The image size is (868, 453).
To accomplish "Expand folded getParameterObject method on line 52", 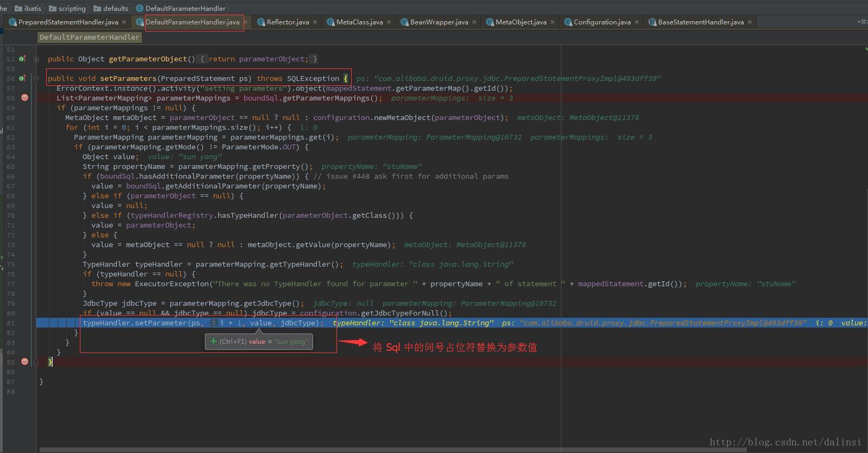I will pos(36,59).
